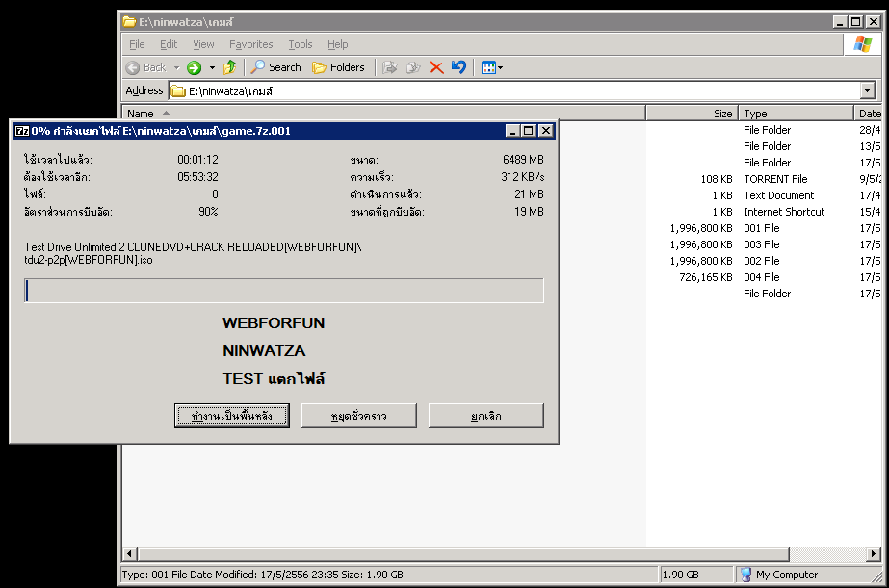Click the หยุดชั่วคราว pause button
The image size is (889, 588).
pyautogui.click(x=359, y=416)
